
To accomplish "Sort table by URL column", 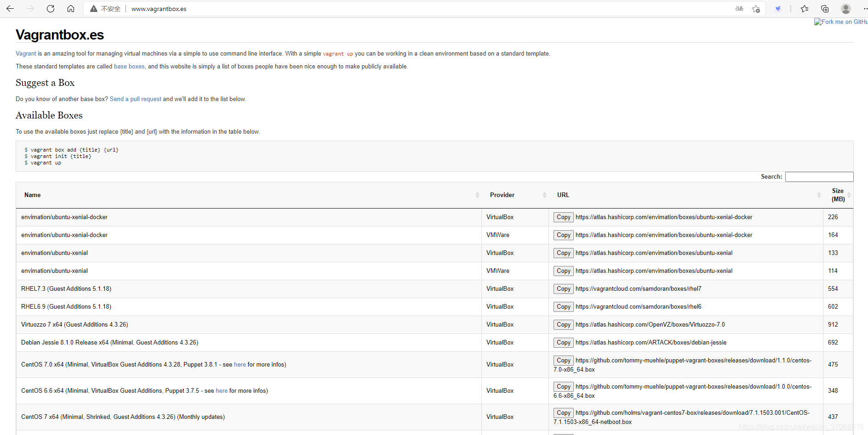I will [686, 195].
